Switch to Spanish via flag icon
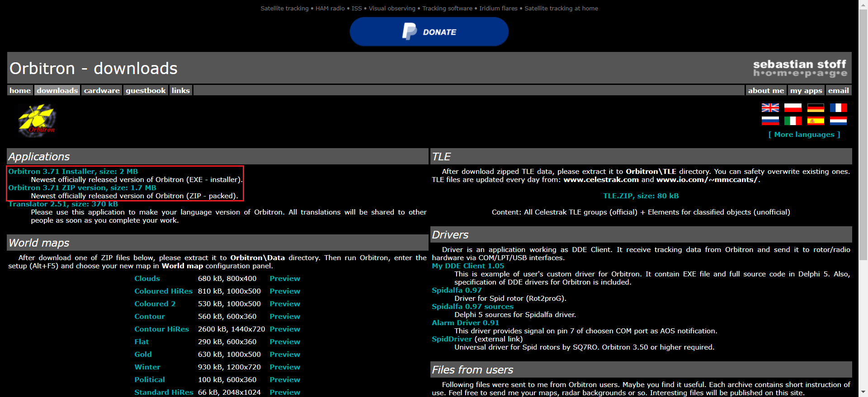The height and width of the screenshot is (397, 868). coord(816,121)
